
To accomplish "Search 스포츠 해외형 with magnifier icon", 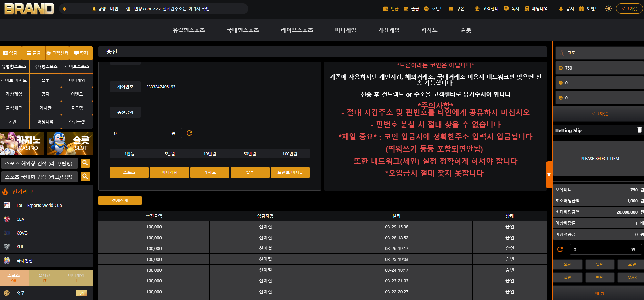I will click(85, 163).
